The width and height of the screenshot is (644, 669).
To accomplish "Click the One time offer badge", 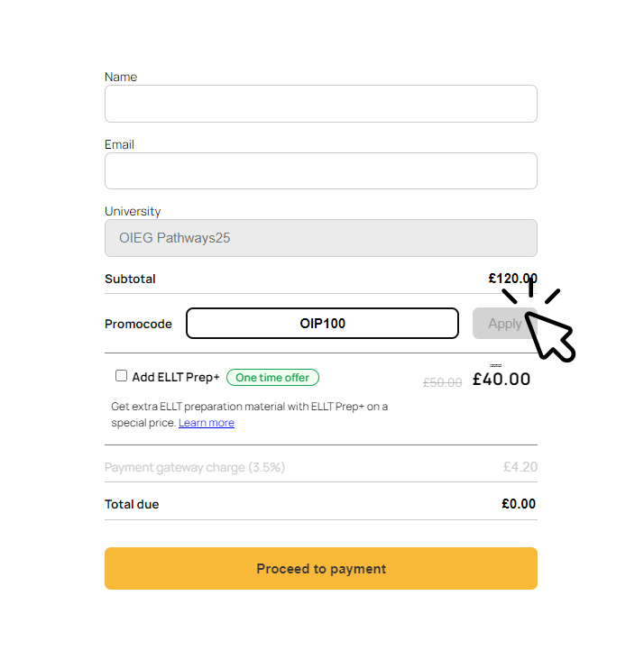I will pos(272,378).
